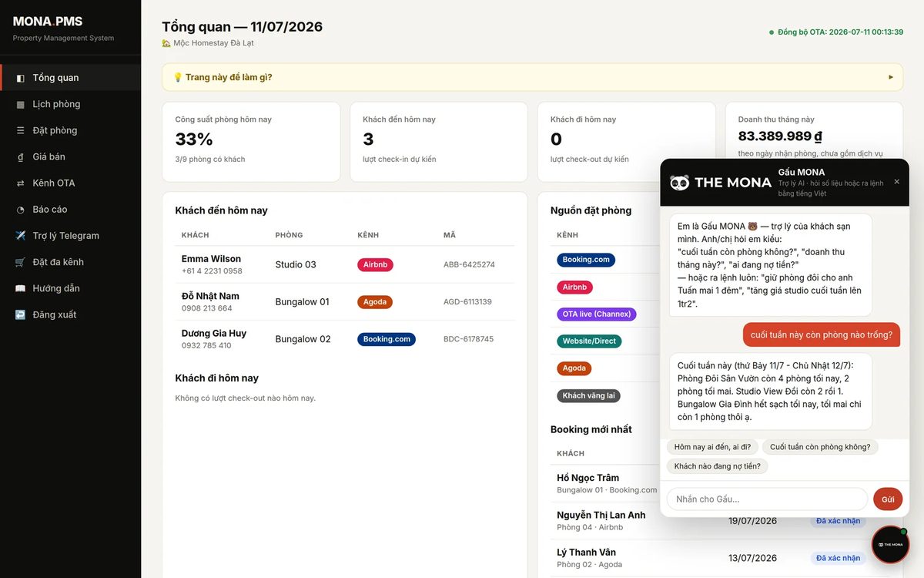The width and height of the screenshot is (924, 578).
Task: Send the message with the Gửi button
Action: 888,499
